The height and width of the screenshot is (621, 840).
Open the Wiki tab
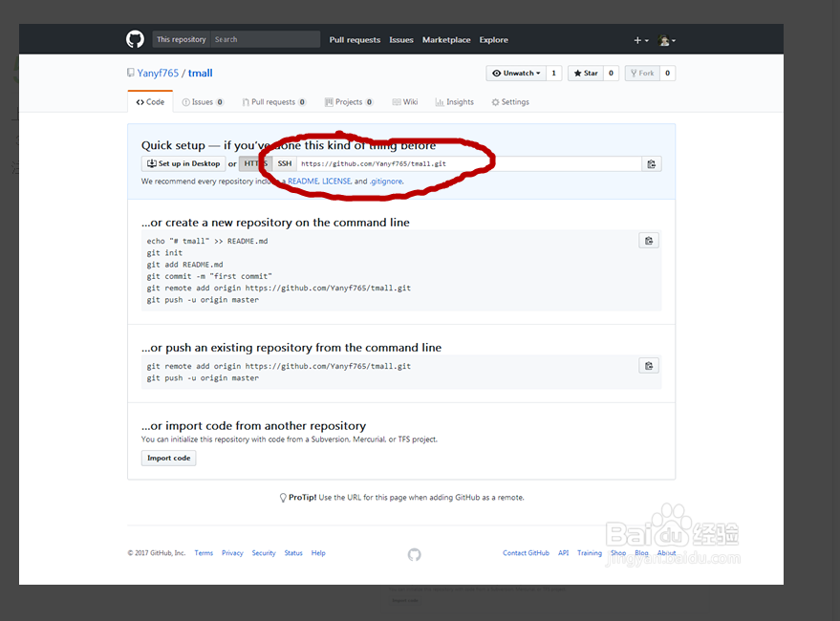coord(405,102)
